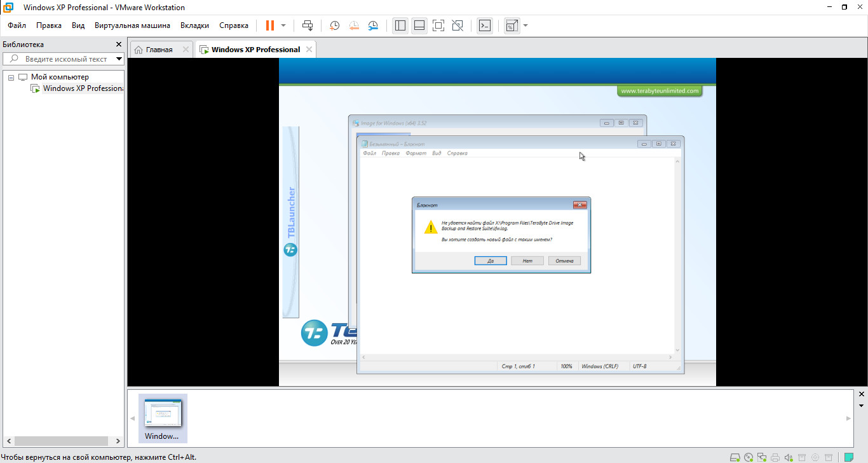Open Справка menu in Notepad window

tap(458, 153)
